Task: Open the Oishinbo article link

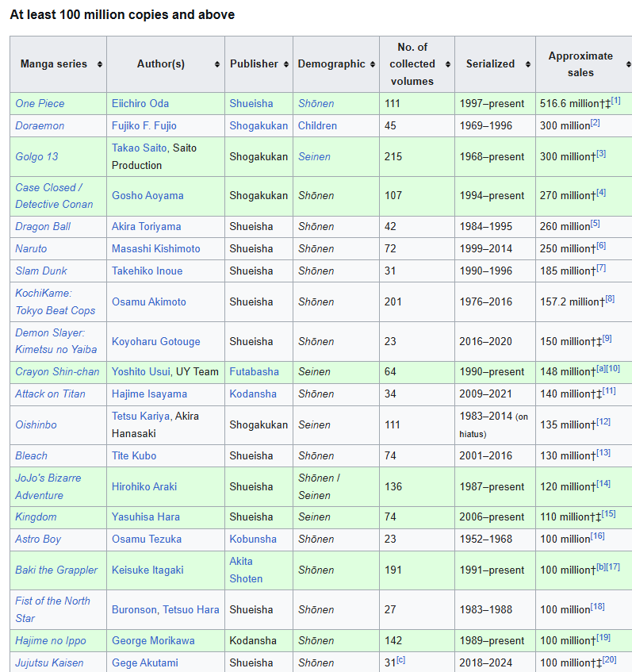Action: point(36,425)
